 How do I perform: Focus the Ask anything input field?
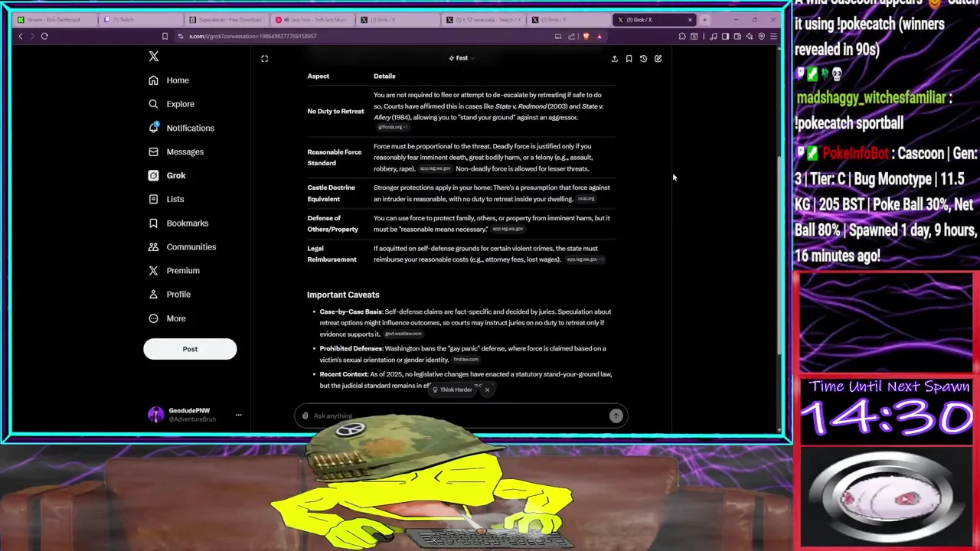[x=459, y=416]
